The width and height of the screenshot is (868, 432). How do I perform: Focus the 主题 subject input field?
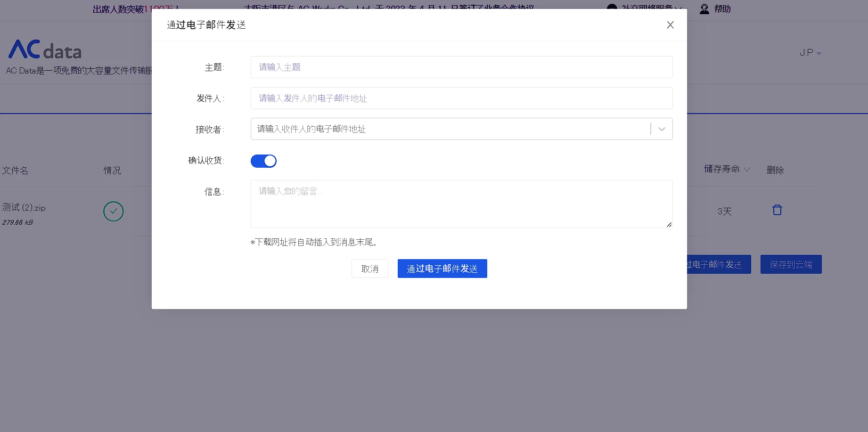pyautogui.click(x=461, y=67)
